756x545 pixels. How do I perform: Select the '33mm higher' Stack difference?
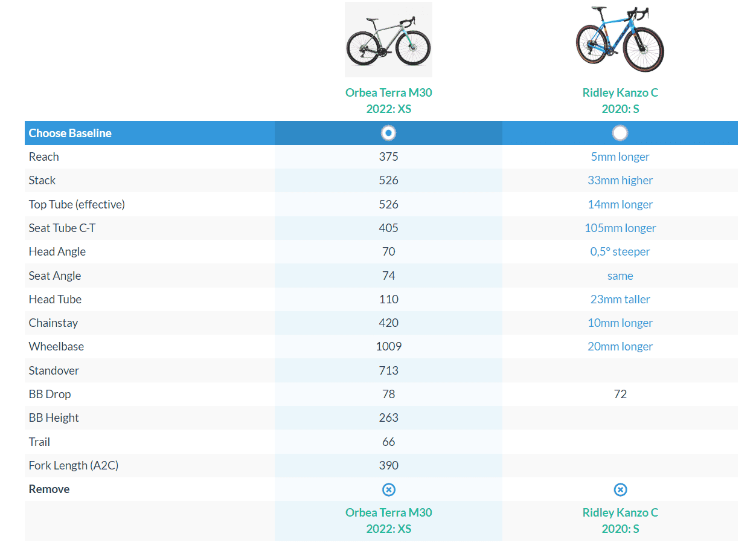pos(620,180)
